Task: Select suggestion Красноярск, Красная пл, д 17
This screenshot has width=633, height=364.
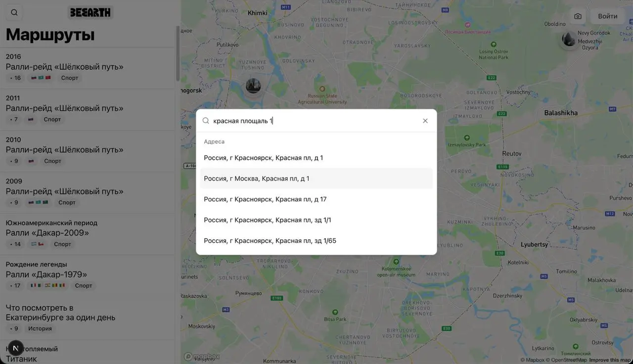Action: coord(316,199)
